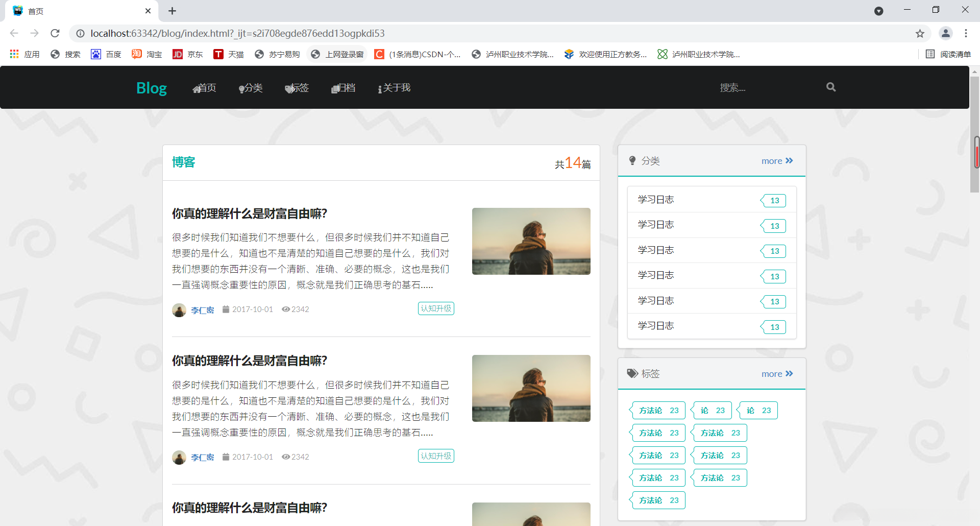The image size is (980, 526).
Task: Click the eye icon next to 2342 views
Action: (x=286, y=309)
